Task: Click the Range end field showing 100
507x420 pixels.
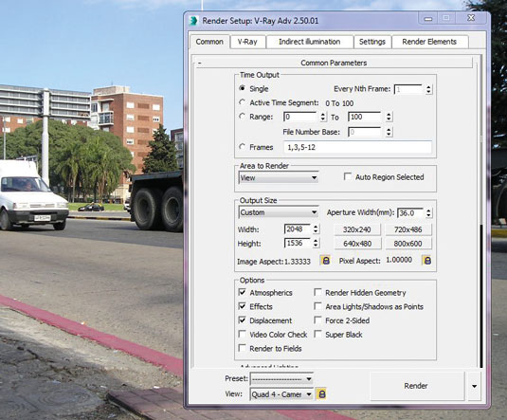Action: click(366, 117)
